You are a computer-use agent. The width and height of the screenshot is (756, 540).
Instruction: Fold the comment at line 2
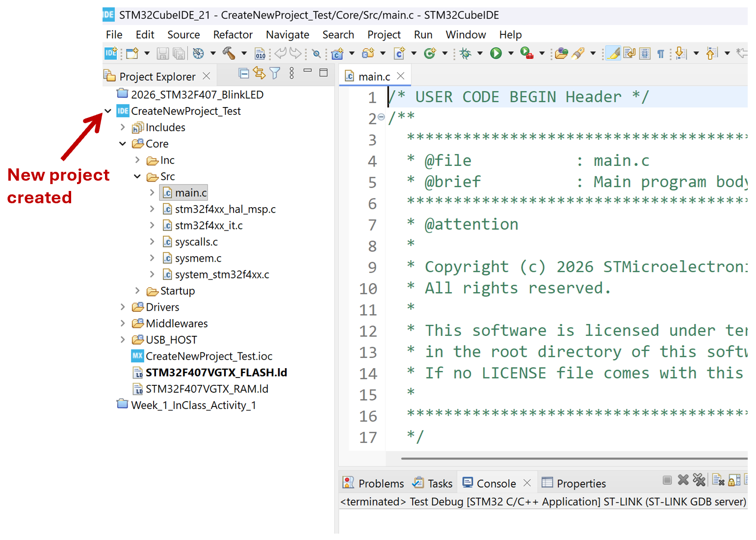point(381,117)
